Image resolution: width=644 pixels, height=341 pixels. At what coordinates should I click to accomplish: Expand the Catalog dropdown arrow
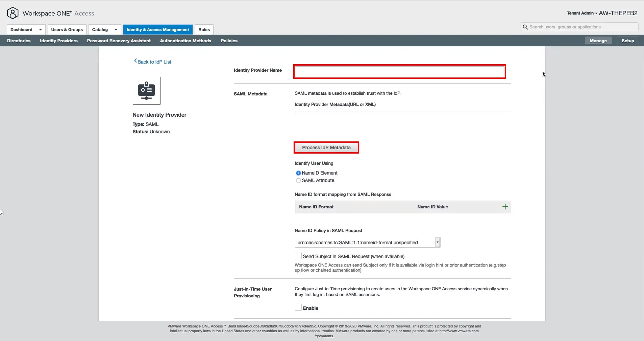116,30
